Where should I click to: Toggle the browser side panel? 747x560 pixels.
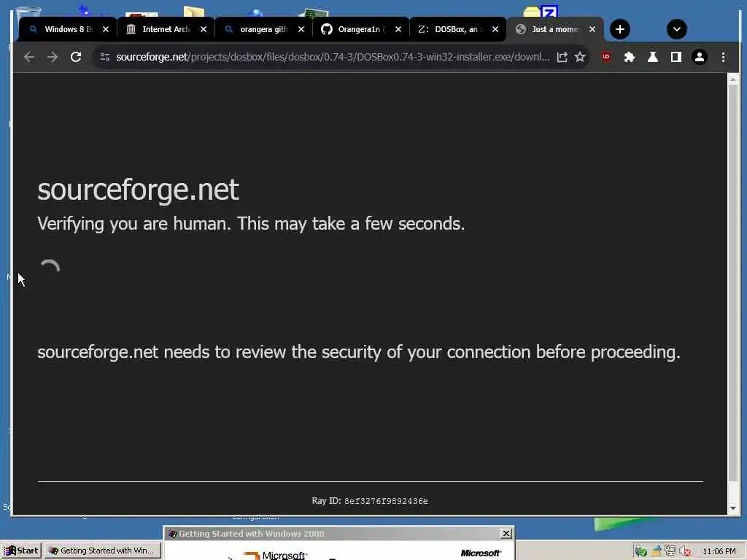pos(676,57)
